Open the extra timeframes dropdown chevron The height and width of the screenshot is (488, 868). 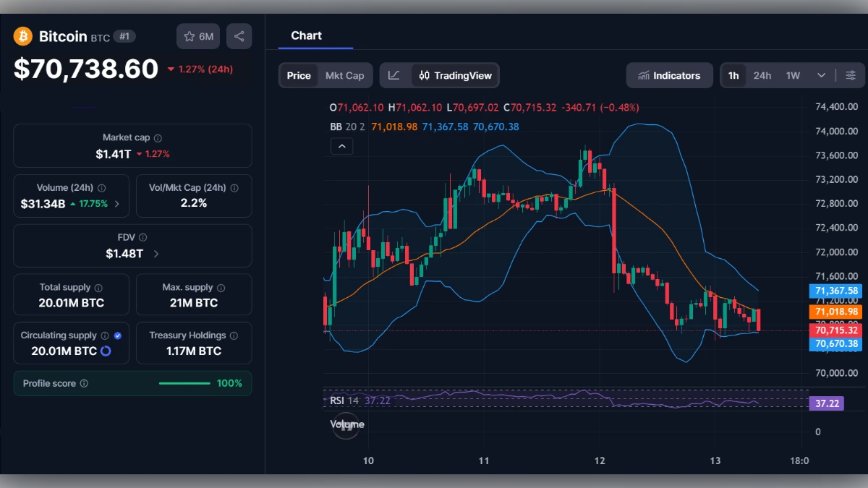(x=821, y=75)
